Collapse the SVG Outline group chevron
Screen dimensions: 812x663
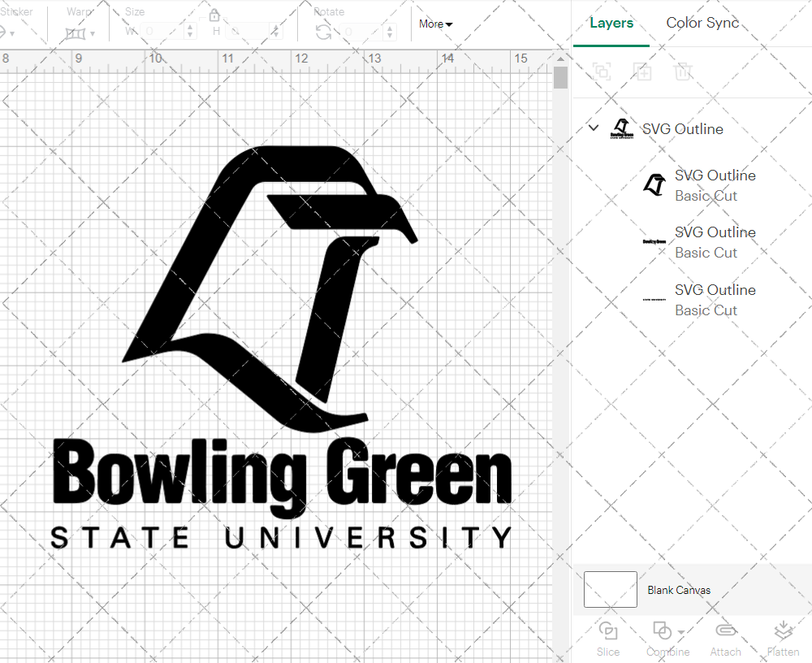tap(593, 128)
